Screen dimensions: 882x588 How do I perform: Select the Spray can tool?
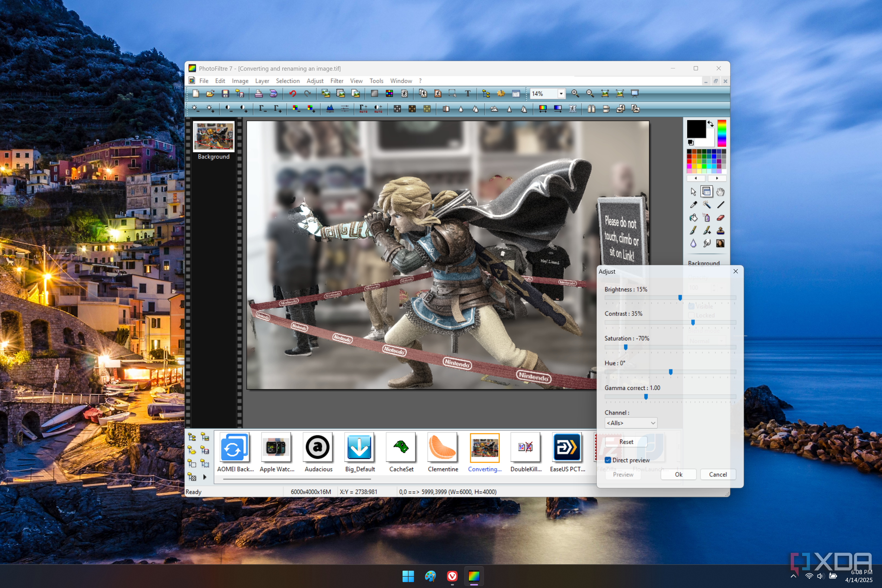click(706, 218)
